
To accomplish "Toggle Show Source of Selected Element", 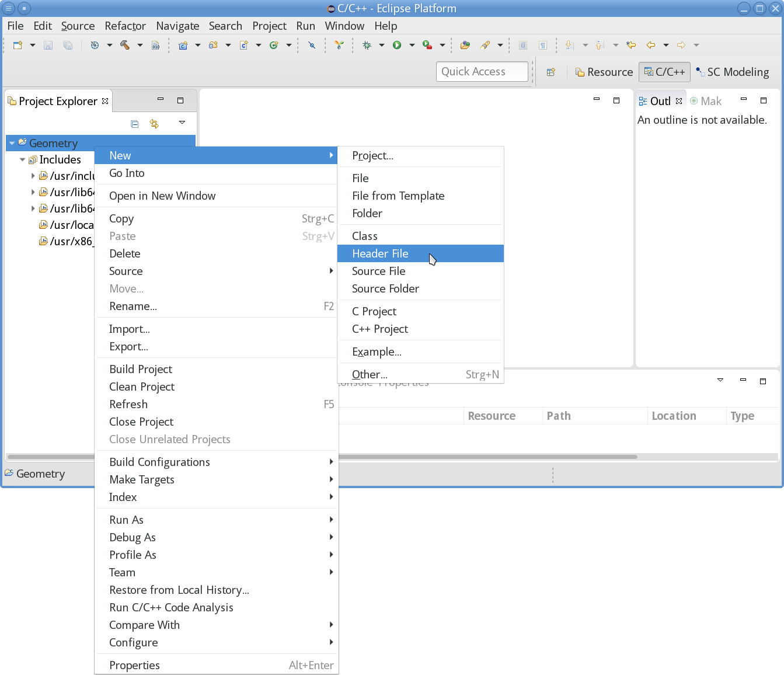I will click(523, 45).
